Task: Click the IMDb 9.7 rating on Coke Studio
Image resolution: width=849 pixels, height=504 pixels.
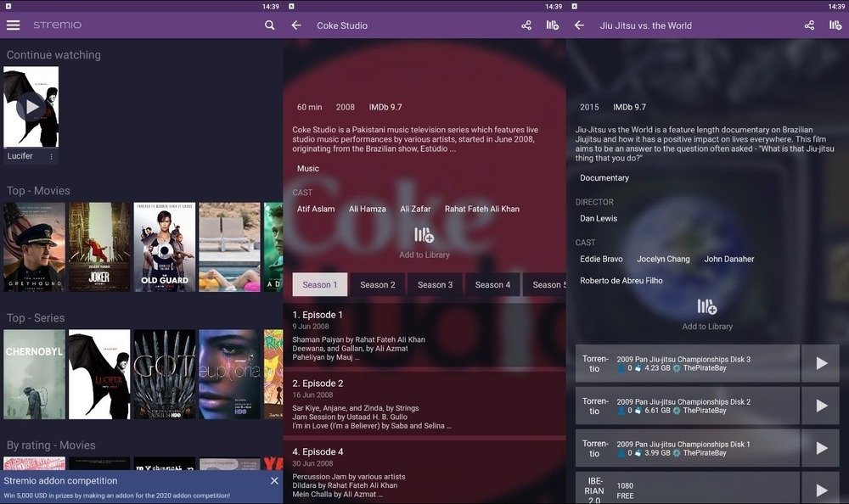Action: click(x=385, y=107)
